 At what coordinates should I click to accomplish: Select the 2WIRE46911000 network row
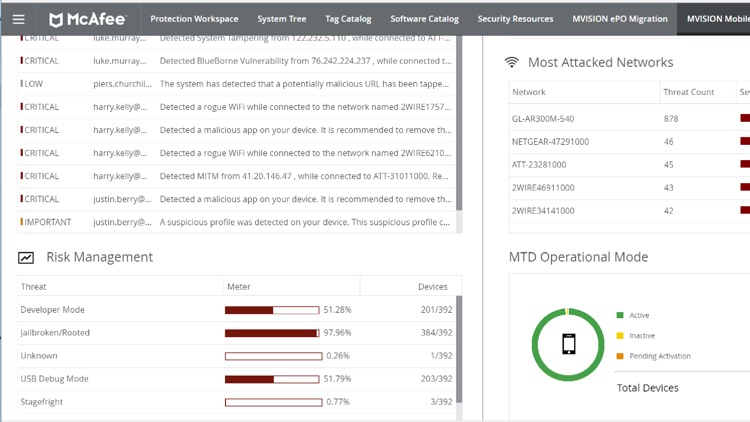pyautogui.click(x=629, y=188)
